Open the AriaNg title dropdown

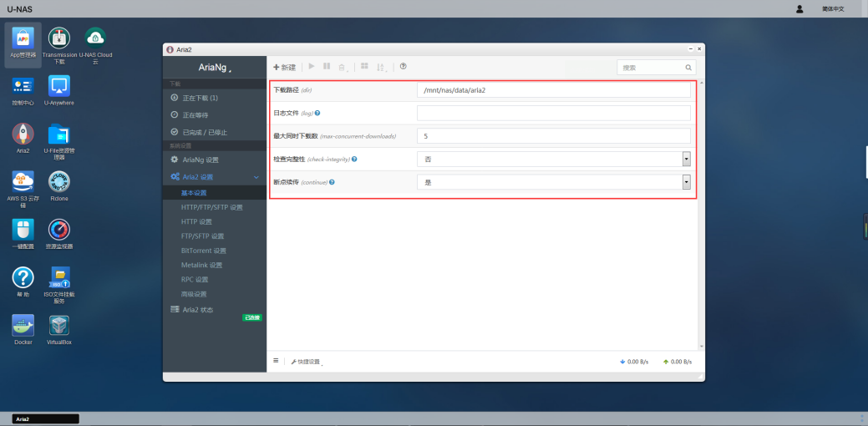[x=214, y=68]
